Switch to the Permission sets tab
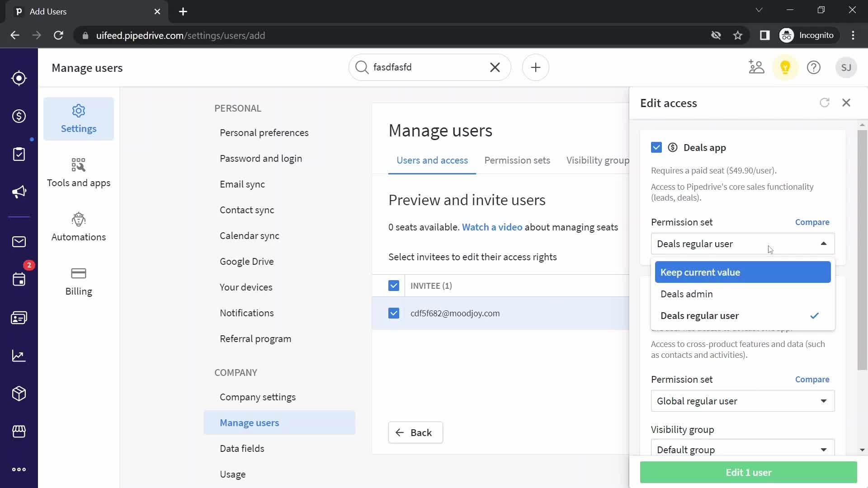This screenshot has height=488, width=868. pyautogui.click(x=517, y=160)
